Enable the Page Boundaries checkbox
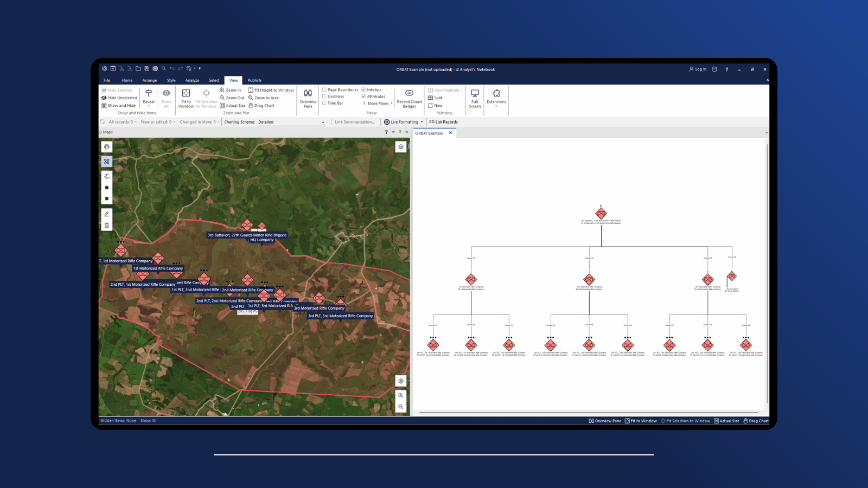 pyautogui.click(x=324, y=90)
